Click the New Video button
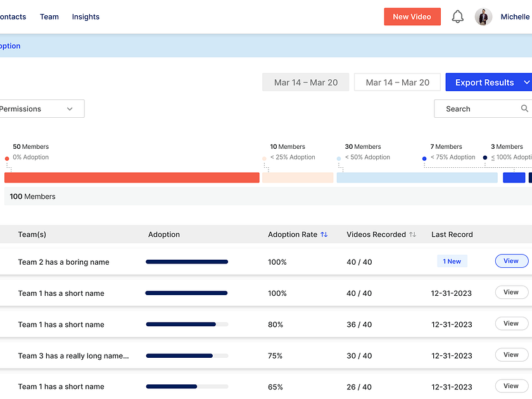Image resolution: width=532 pixels, height=399 pixels. (x=412, y=16)
